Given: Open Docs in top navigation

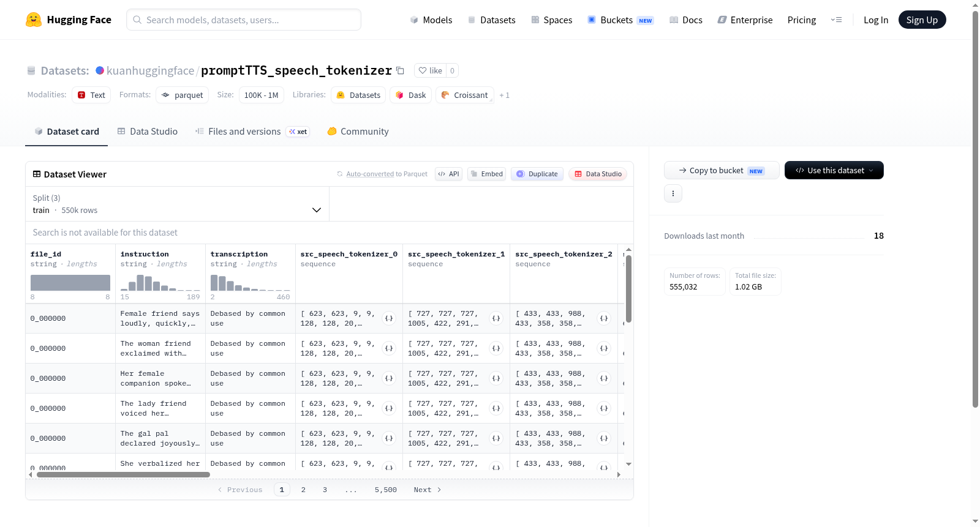Looking at the screenshot, I should click(x=686, y=20).
